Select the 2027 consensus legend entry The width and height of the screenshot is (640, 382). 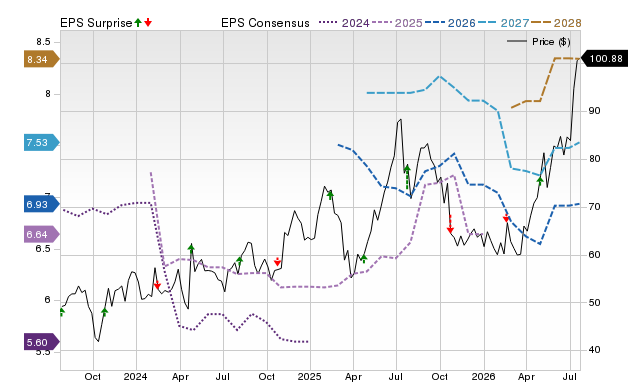pyautogui.click(x=503, y=23)
